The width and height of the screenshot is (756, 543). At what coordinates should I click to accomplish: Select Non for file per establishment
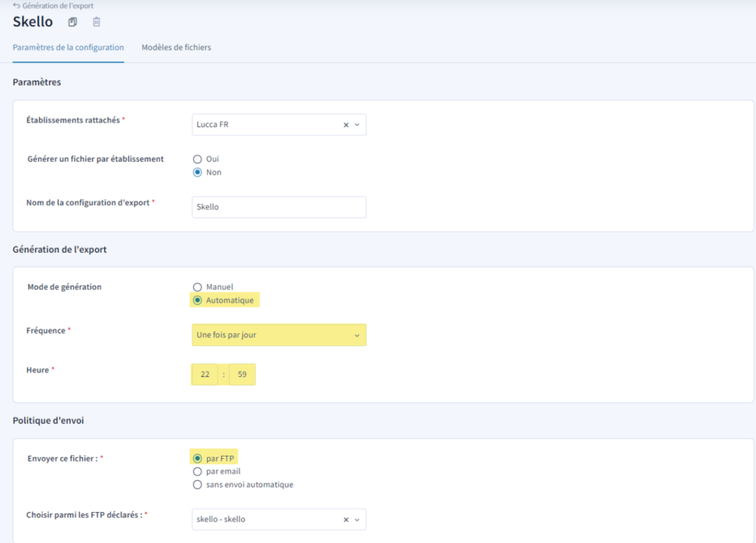pos(197,172)
